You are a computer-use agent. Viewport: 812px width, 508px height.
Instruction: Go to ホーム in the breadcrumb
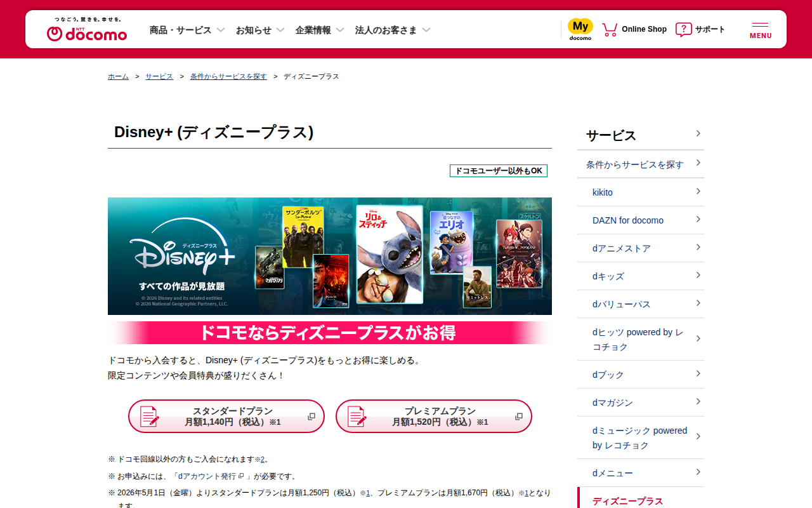(x=118, y=76)
